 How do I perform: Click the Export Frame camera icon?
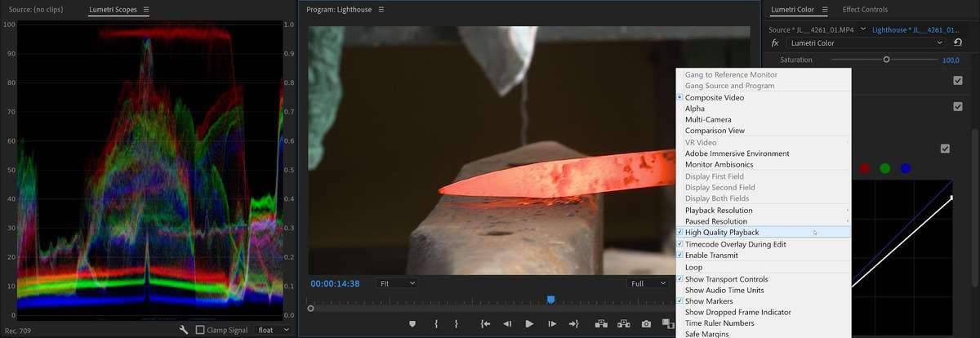[646, 324]
